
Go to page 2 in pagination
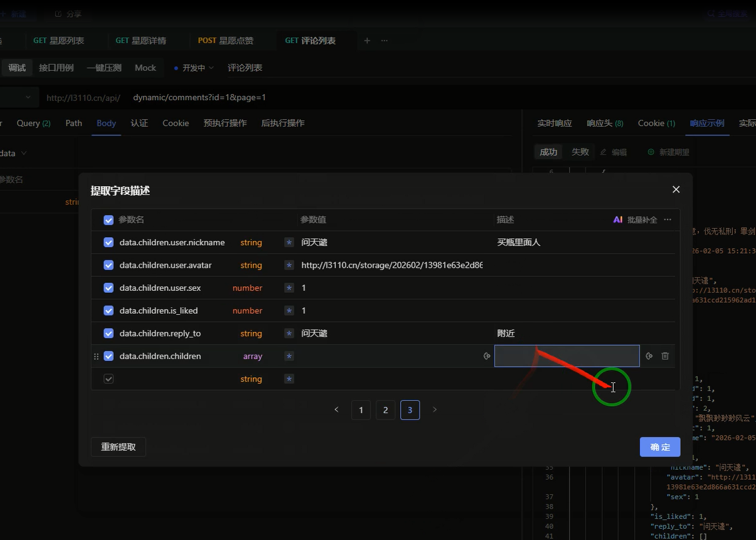[386, 410]
